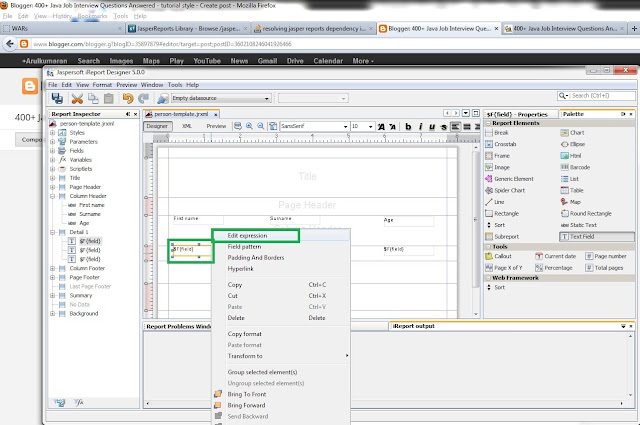Viewport: 640px width, 425px height.
Task: Click the Search (Ctrl+I) input field
Action: (x=602, y=96)
